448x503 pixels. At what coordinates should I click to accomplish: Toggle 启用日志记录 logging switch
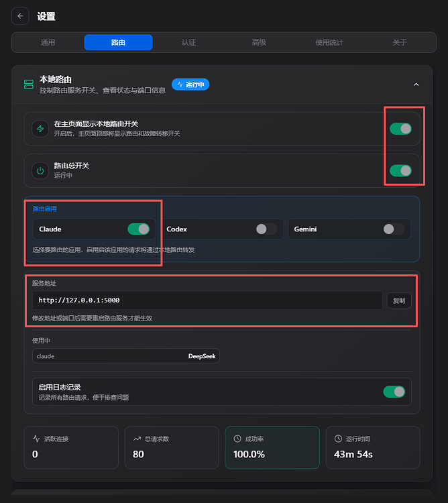(394, 392)
